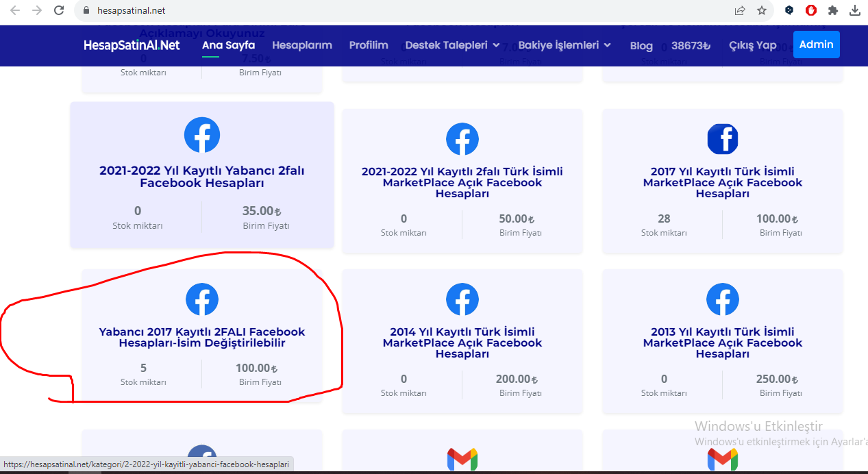Viewport: 868px width, 474px height.
Task: Click the Gmail icon in bottom right card
Action: point(723,459)
